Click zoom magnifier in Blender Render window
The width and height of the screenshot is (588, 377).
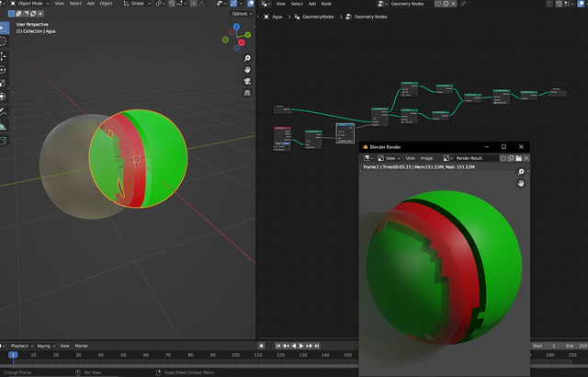click(x=521, y=172)
